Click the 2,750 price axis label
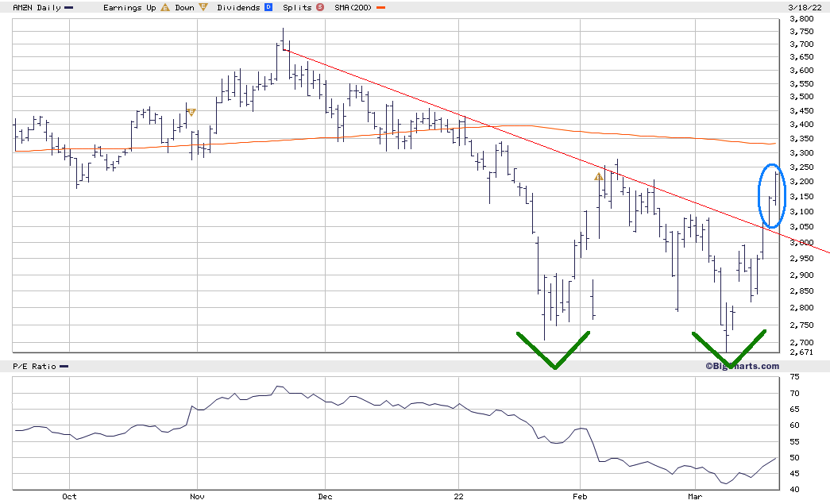 [x=801, y=325]
